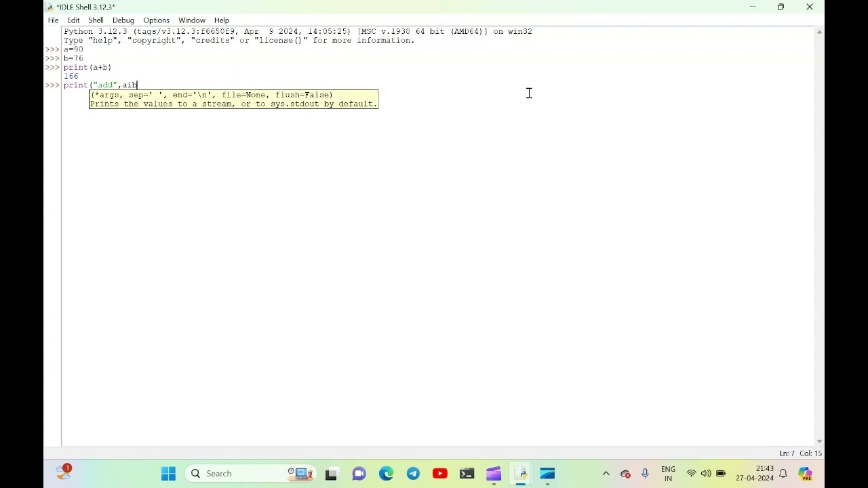Click the vertical scrollbar down arrow
The image size is (868, 488).
point(819,441)
